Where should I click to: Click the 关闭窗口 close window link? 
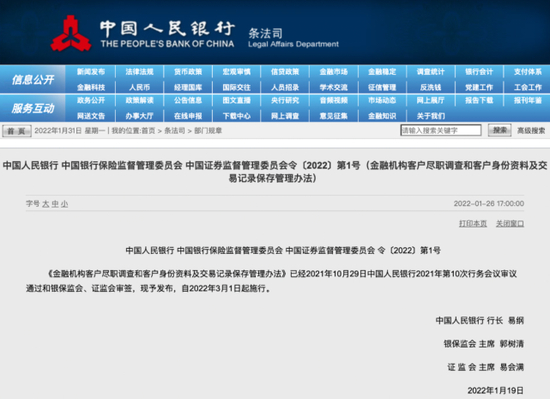click(510, 223)
